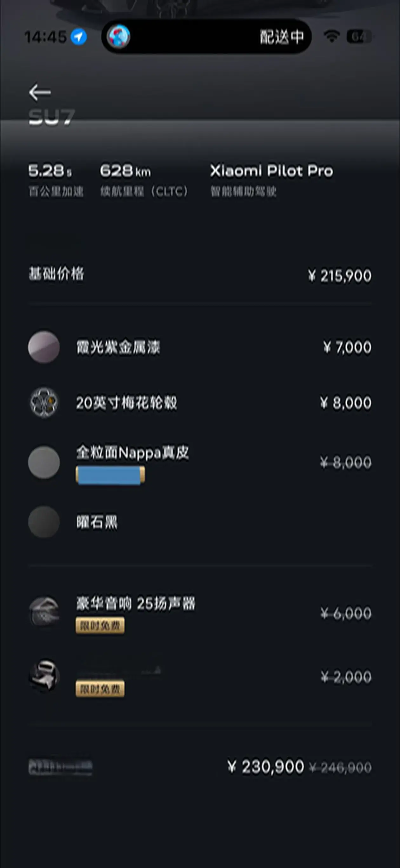Tap the 限时免费 badge on the ¥2,000 item
The width and height of the screenshot is (400, 868).
pos(100,689)
